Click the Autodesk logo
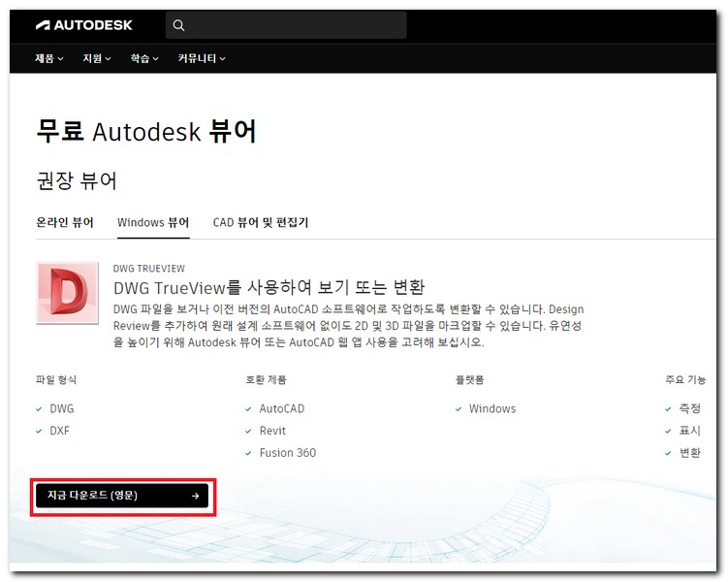This screenshot has height=582, width=728. [83, 25]
